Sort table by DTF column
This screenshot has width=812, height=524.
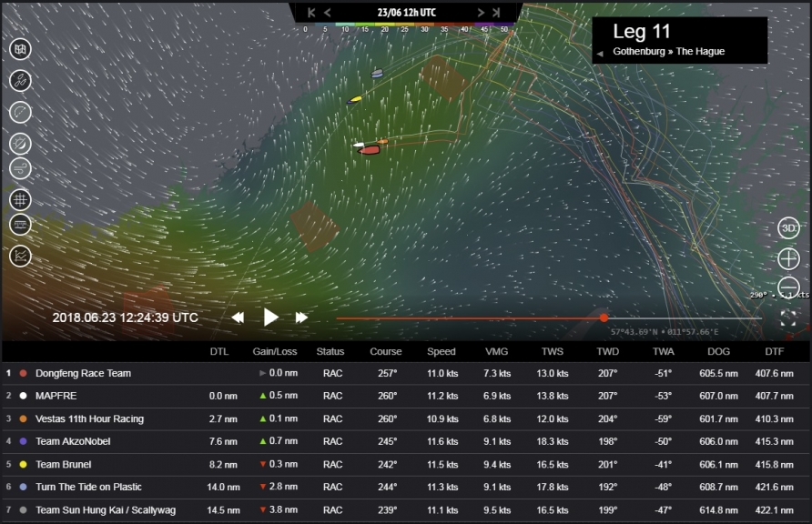pyautogui.click(x=774, y=352)
